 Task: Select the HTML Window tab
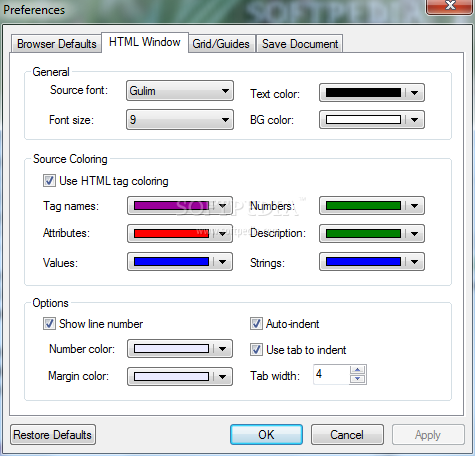pyautogui.click(x=145, y=42)
